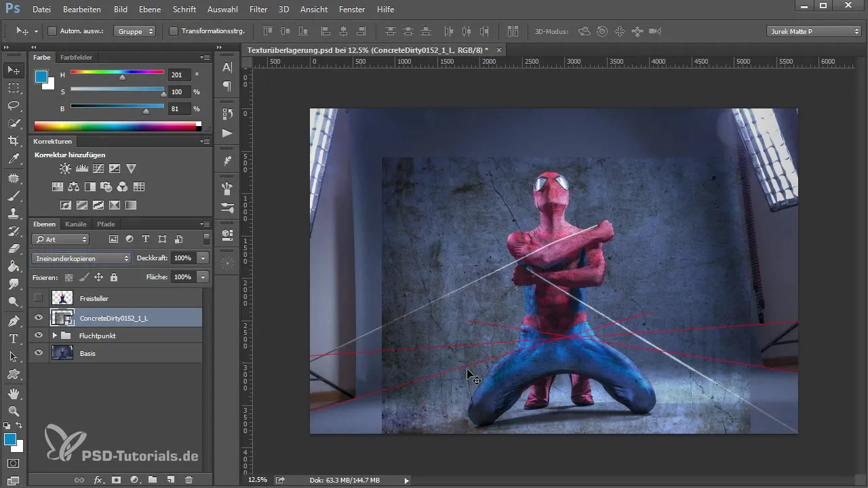Image resolution: width=868 pixels, height=488 pixels.
Task: Close the Texturüberlagerung.psd document tab
Action: pos(499,50)
